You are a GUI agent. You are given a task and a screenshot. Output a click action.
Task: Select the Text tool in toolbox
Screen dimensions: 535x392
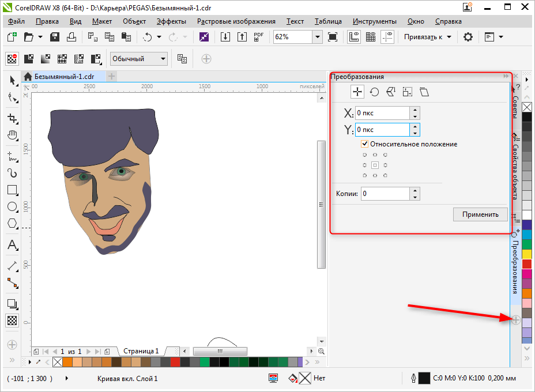coord(12,246)
